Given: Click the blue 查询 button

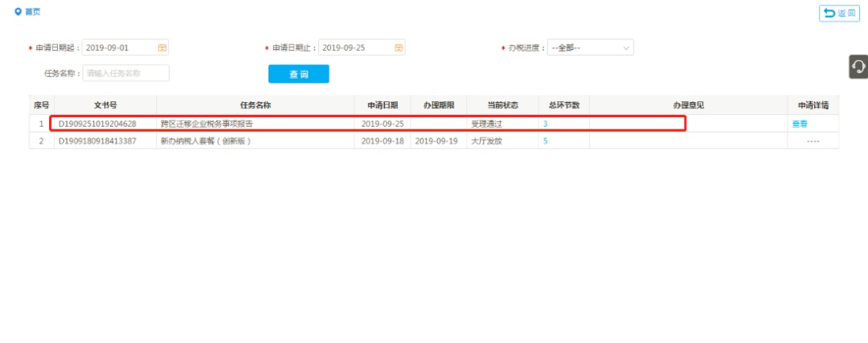Looking at the screenshot, I should pos(298,74).
